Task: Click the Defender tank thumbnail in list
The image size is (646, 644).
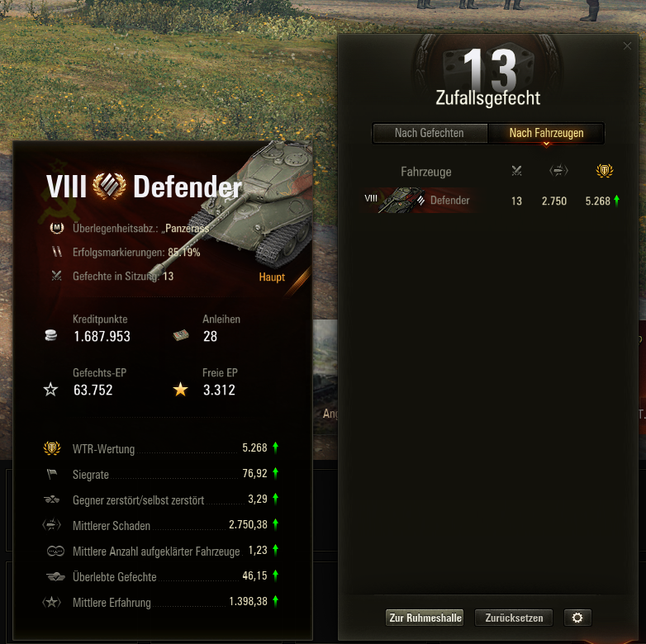Action: (x=401, y=201)
